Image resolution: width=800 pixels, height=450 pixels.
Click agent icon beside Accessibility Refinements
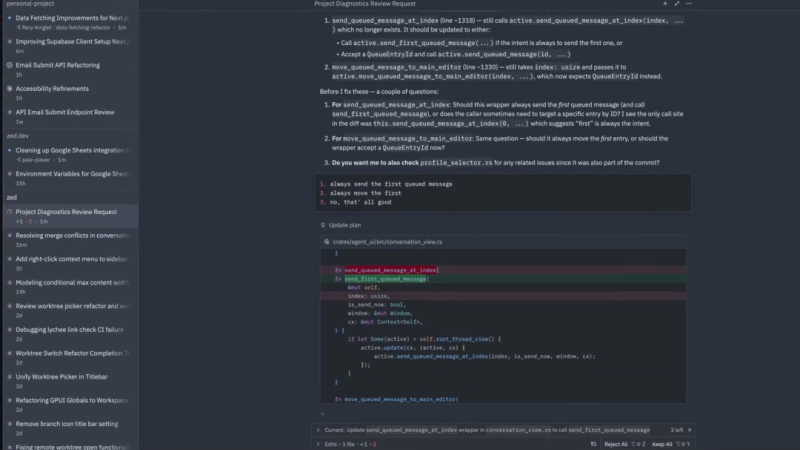pyautogui.click(x=9, y=89)
